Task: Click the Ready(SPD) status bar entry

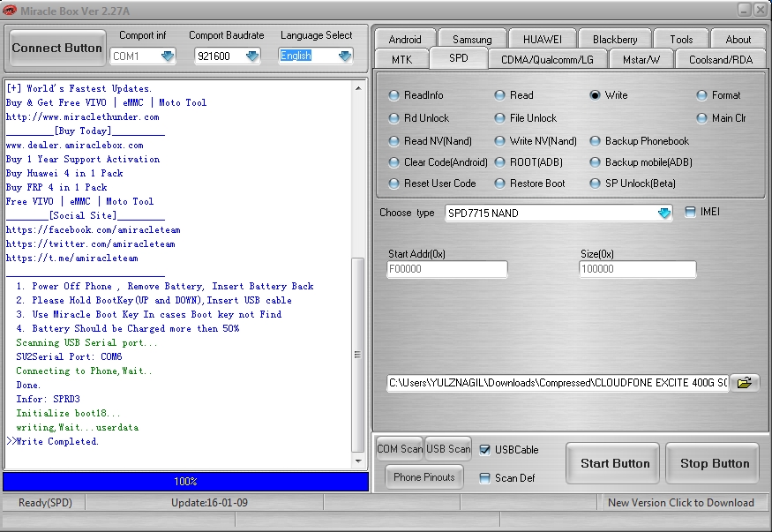Action: (45, 503)
